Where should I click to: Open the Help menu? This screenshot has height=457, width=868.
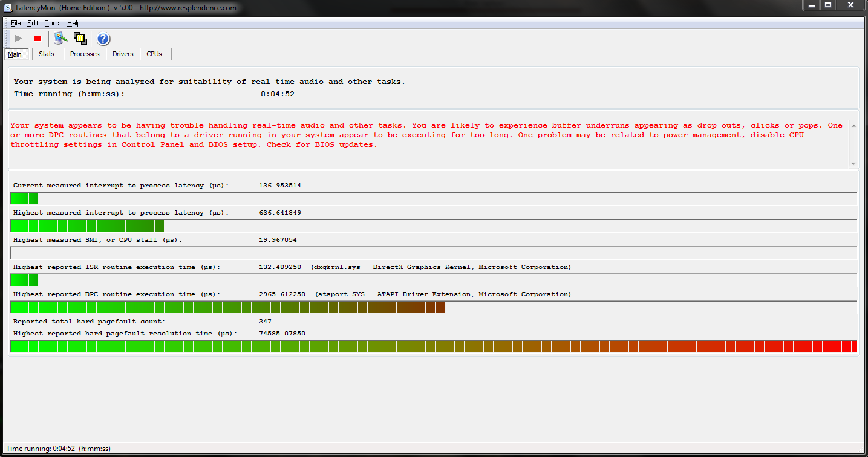point(74,23)
